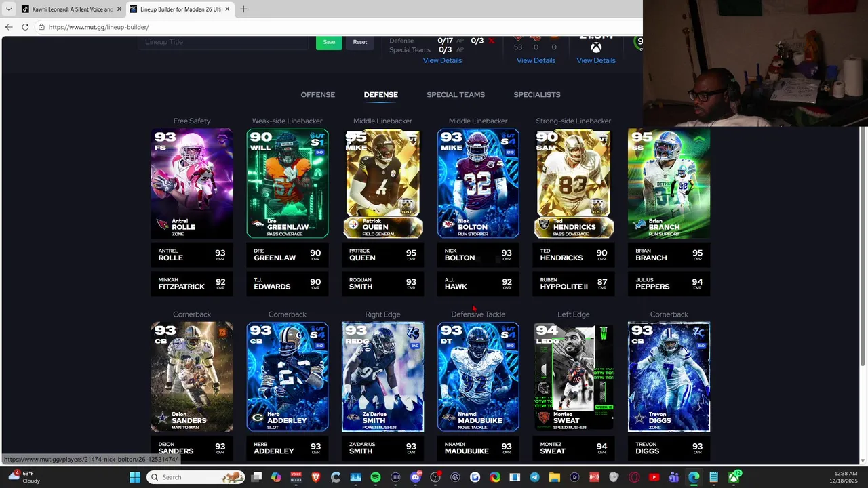The height and width of the screenshot is (488, 868).
Task: Close the Lineup Builder tab
Action: (227, 9)
